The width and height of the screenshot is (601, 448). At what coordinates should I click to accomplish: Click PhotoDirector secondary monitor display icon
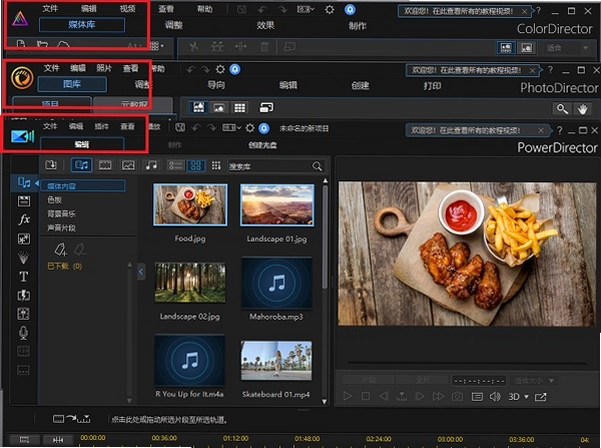coord(266,107)
